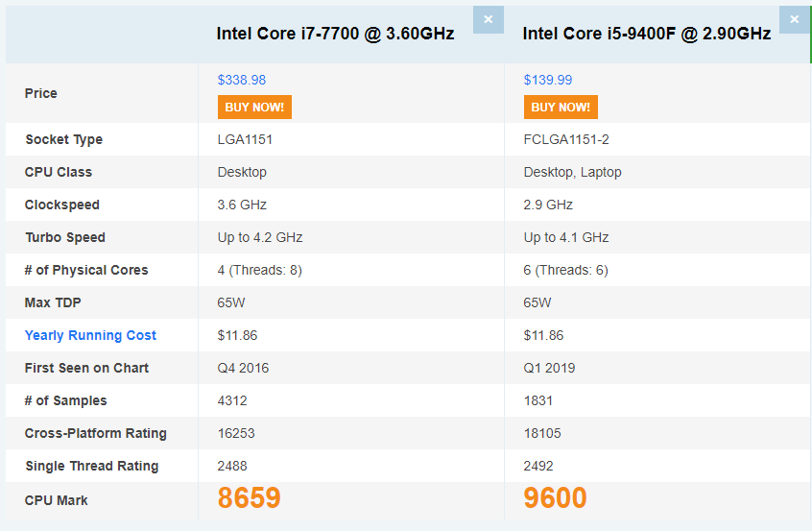Screen dimensions: 812x531
Task: Click the LGA1151 socket value
Action: click(245, 139)
